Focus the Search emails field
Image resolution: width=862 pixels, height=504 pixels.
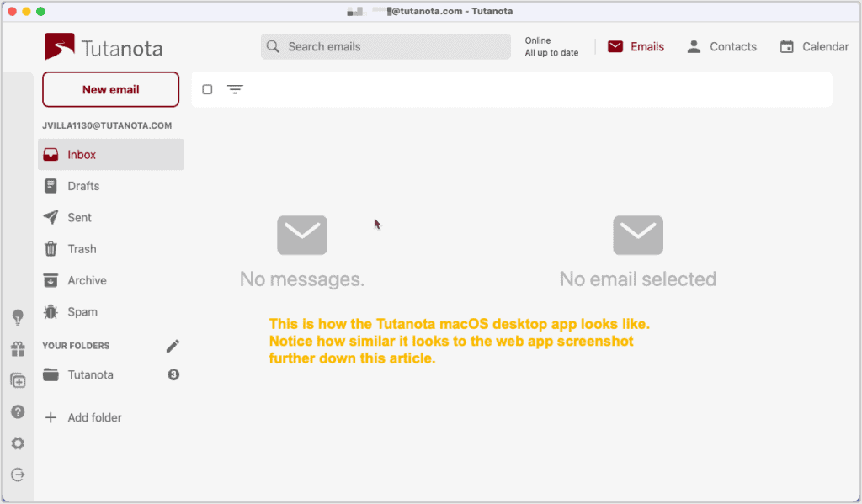tap(386, 47)
